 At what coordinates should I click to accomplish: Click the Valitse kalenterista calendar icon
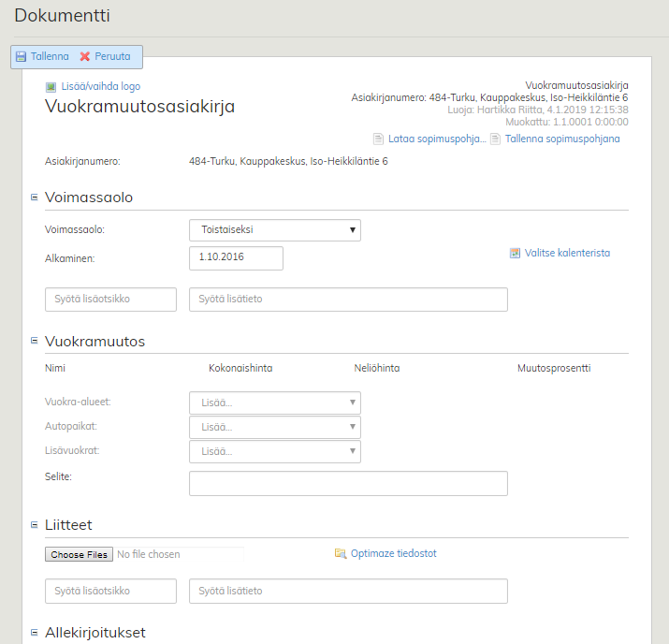pyautogui.click(x=515, y=254)
